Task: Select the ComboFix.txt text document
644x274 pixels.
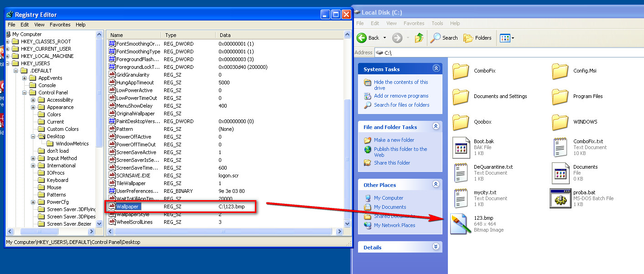Action: [579, 147]
